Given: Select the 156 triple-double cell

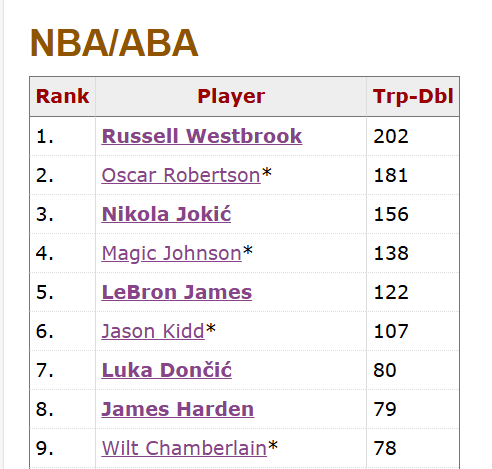Looking at the screenshot, I should pos(391,214).
